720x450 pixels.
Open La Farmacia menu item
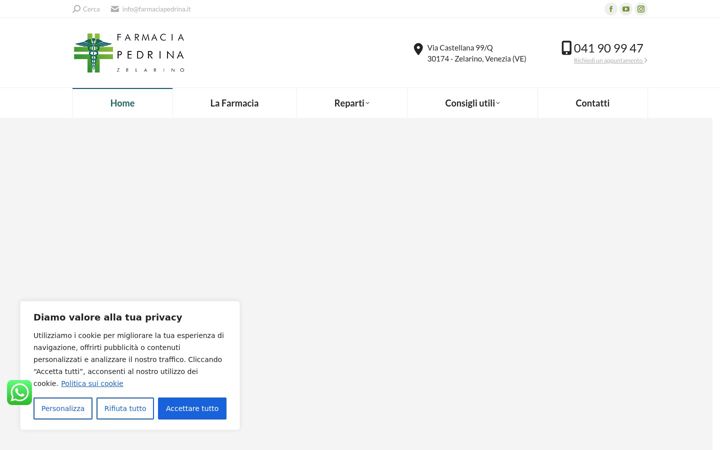pyautogui.click(x=234, y=103)
